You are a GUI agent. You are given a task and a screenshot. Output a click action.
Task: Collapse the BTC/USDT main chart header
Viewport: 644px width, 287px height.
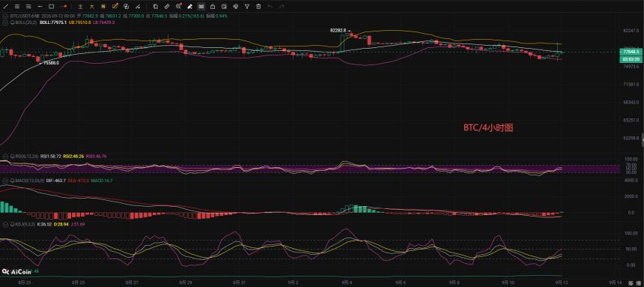tap(5, 16)
